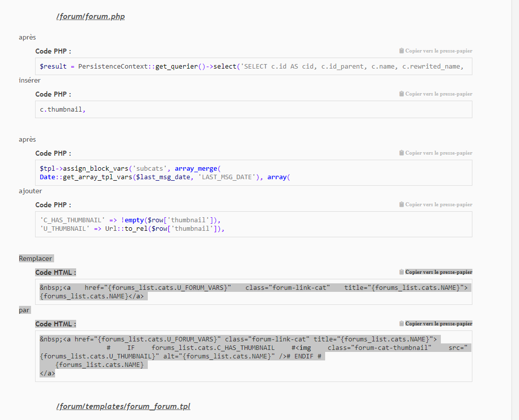
Task: Open the /forum/templates/forum_forum.tpl heading link
Action: [123, 406]
